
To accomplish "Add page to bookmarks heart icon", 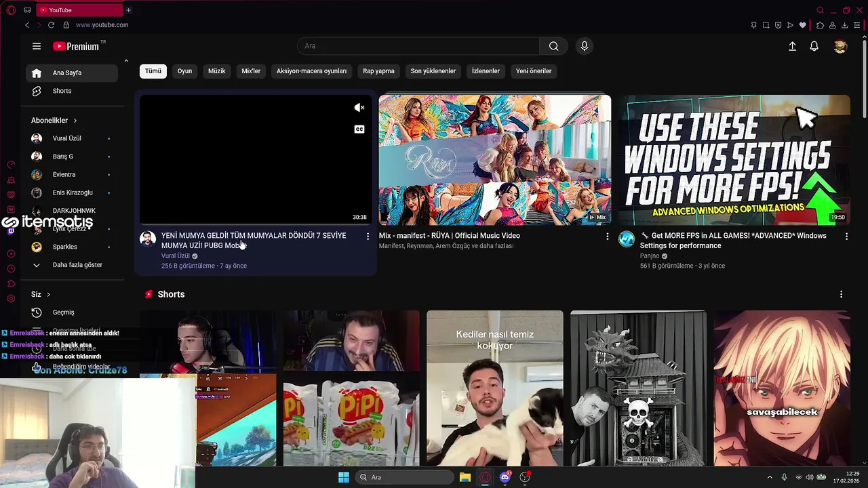I will [x=803, y=25].
